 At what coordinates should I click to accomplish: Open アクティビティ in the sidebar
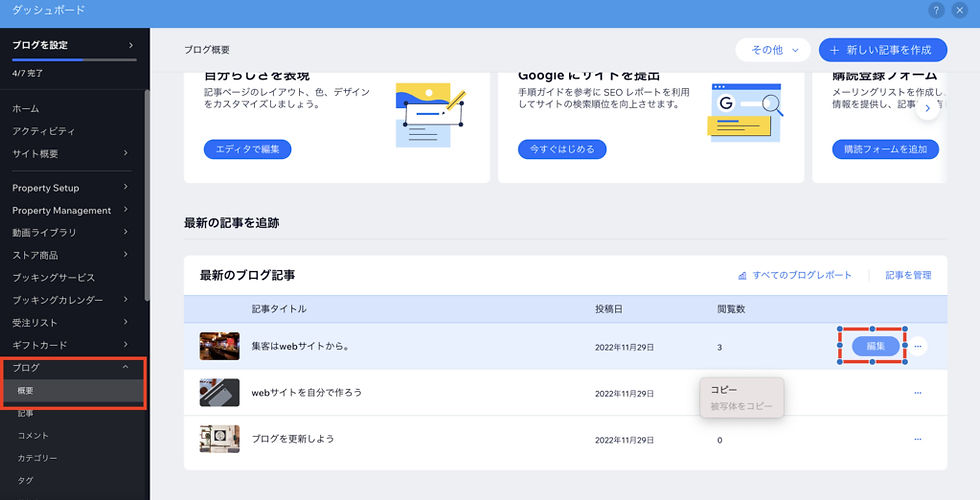coord(44,131)
